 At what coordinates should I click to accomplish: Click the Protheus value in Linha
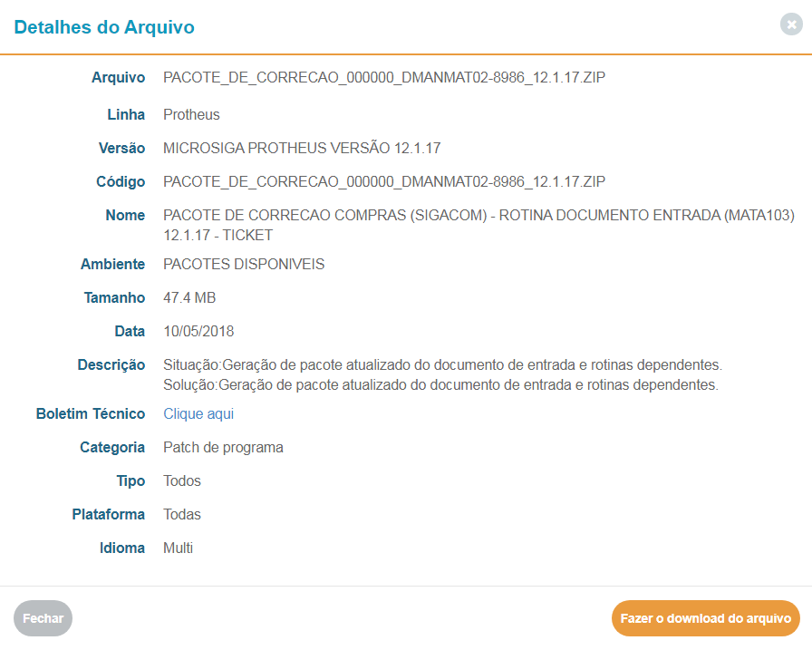[x=191, y=114]
